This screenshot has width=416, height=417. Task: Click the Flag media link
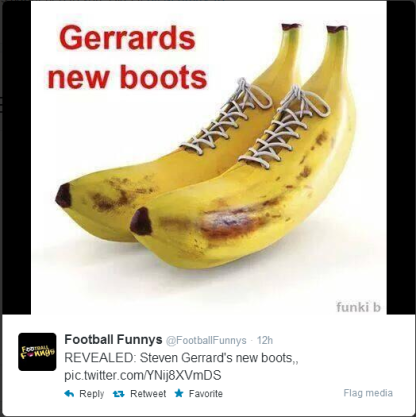pyautogui.click(x=368, y=393)
